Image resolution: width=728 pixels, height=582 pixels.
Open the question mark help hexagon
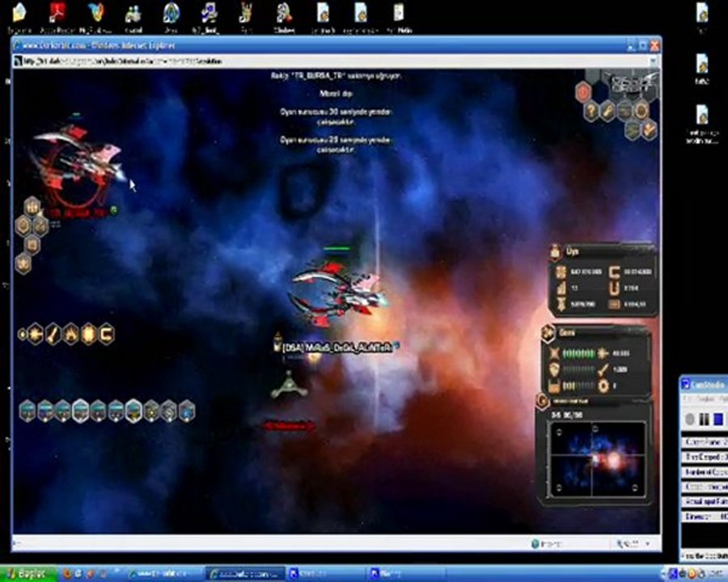click(x=590, y=112)
